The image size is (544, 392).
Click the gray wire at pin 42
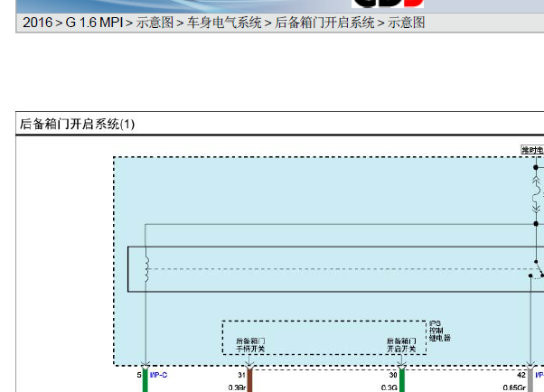click(530, 380)
